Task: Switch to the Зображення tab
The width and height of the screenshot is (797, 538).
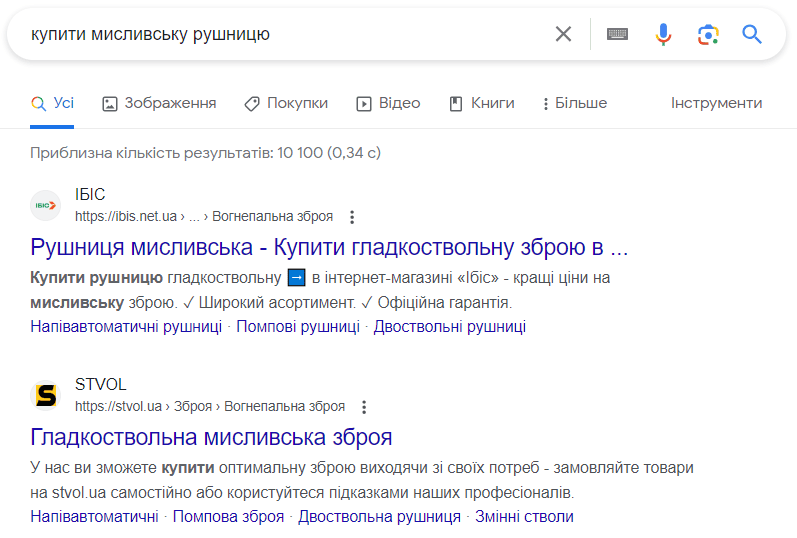Action: pos(159,103)
